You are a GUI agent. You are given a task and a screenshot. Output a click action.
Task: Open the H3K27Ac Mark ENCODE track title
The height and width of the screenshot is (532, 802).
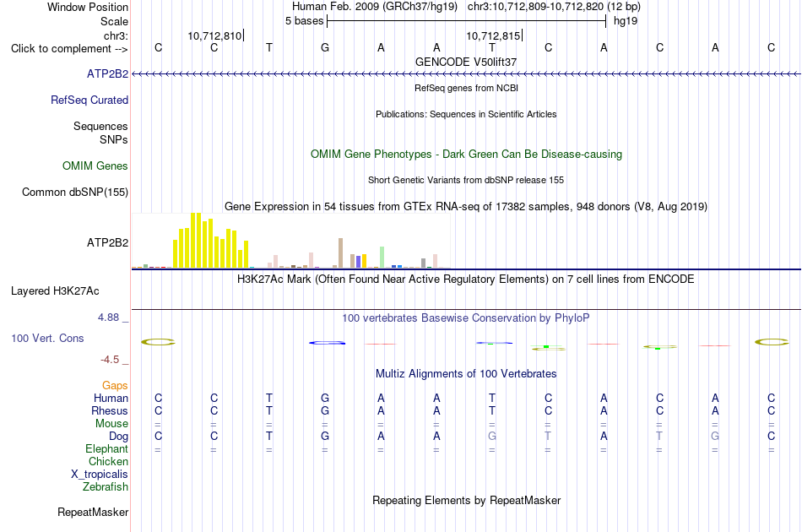[466, 280]
